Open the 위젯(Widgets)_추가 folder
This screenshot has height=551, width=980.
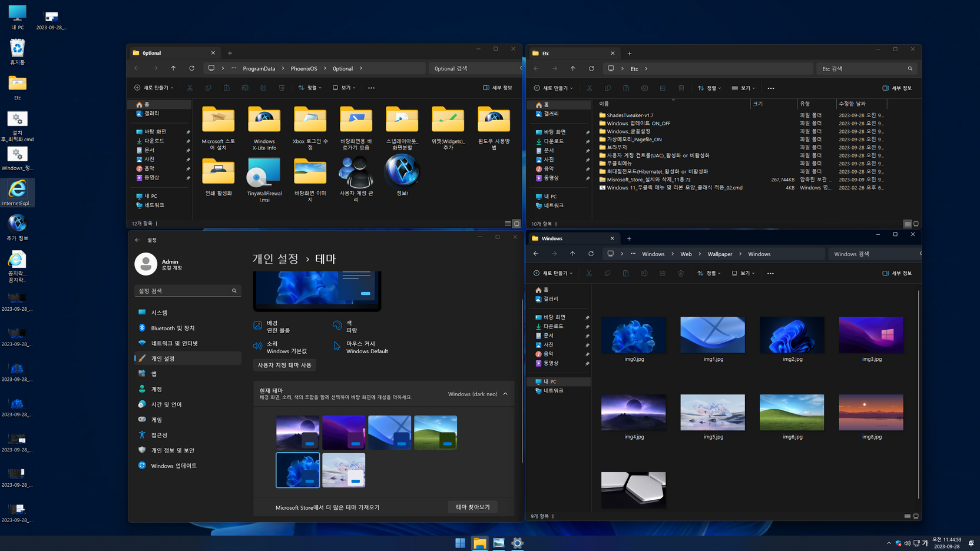tap(448, 128)
